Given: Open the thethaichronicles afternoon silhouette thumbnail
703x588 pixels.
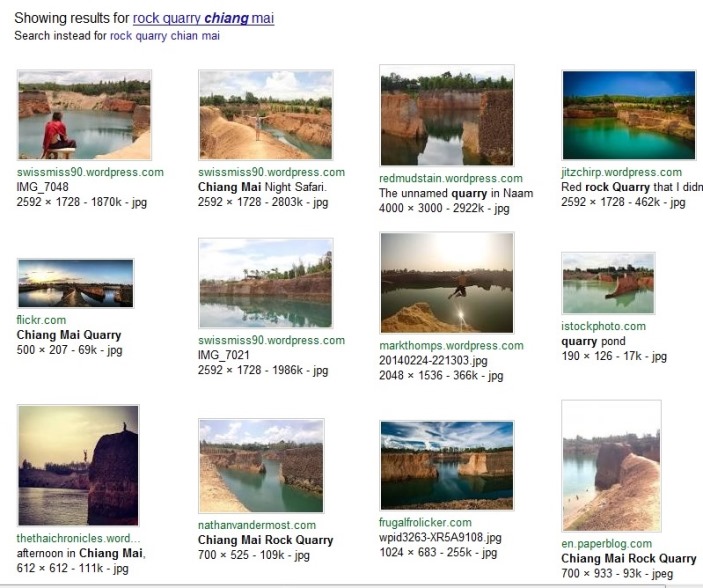Looking at the screenshot, I should coord(78,466).
